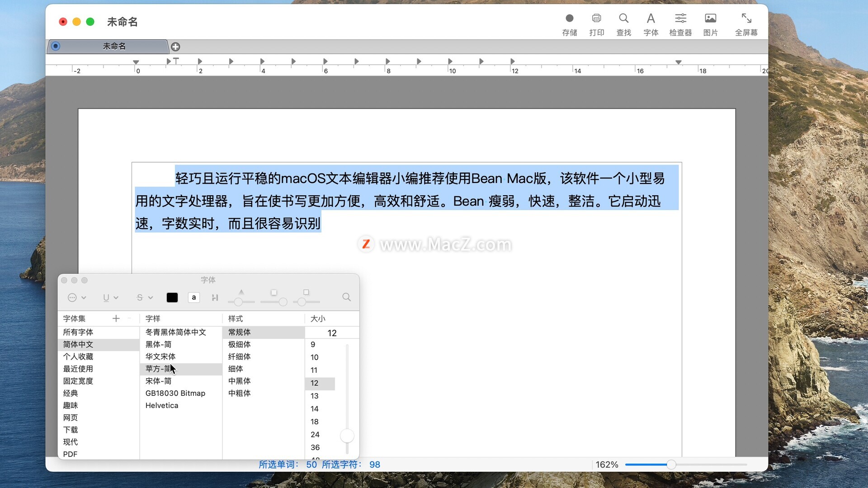
Task: Click the font size 12 input field
Action: coord(331,333)
